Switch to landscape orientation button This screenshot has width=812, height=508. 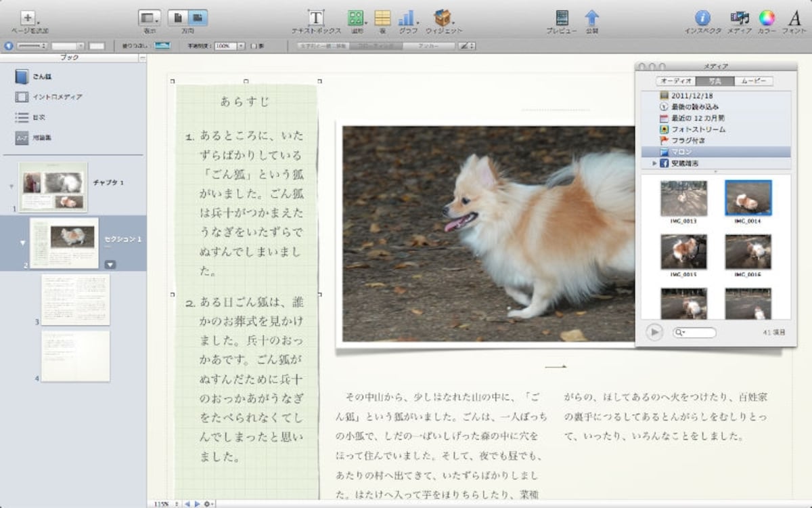[x=198, y=18]
